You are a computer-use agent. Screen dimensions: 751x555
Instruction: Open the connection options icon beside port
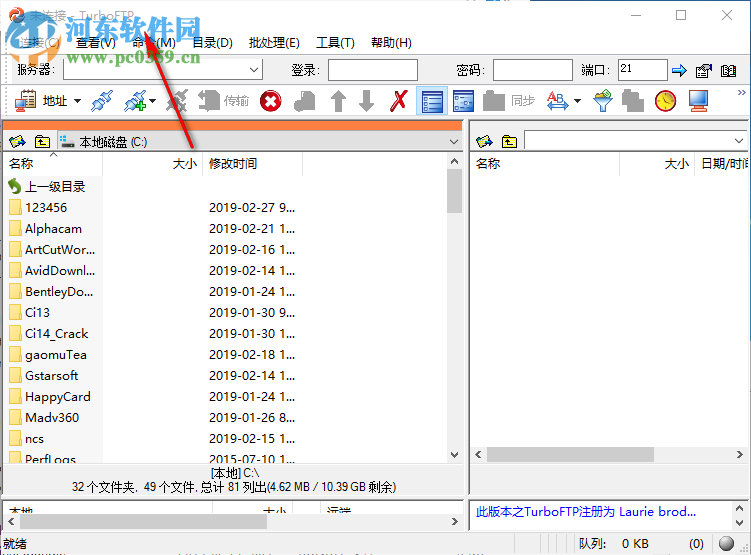click(704, 71)
